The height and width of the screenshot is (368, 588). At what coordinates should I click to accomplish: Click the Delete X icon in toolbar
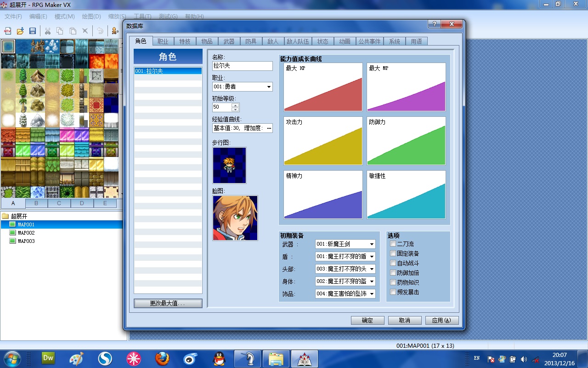pyautogui.click(x=85, y=31)
